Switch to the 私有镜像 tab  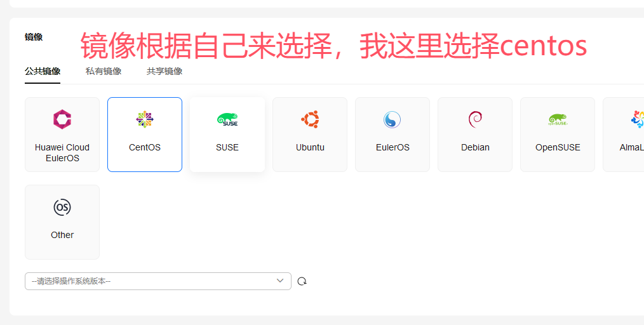[x=104, y=71]
